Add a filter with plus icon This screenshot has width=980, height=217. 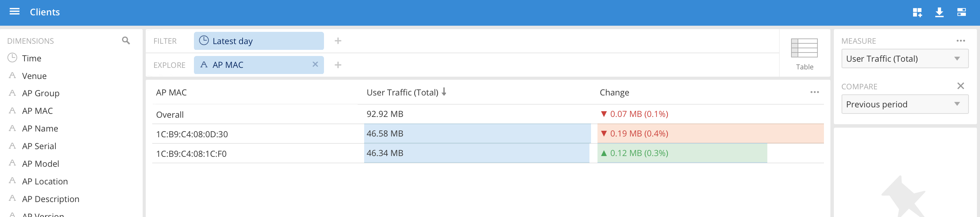(338, 41)
